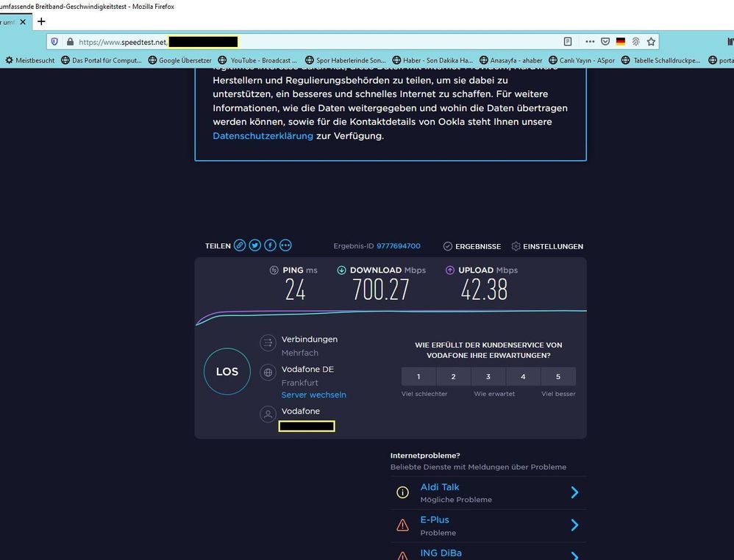Viewport: 734px width, 560px height.
Task: Share result on Facebook
Action: tap(270, 245)
